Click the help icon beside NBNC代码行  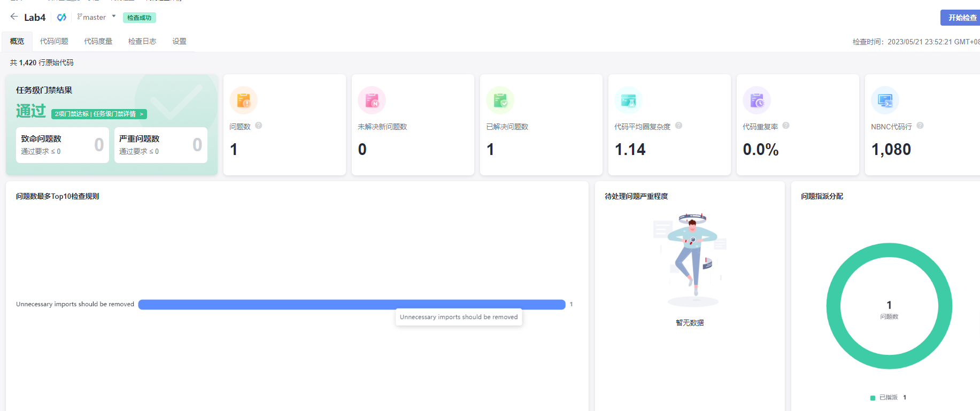pyautogui.click(x=920, y=126)
